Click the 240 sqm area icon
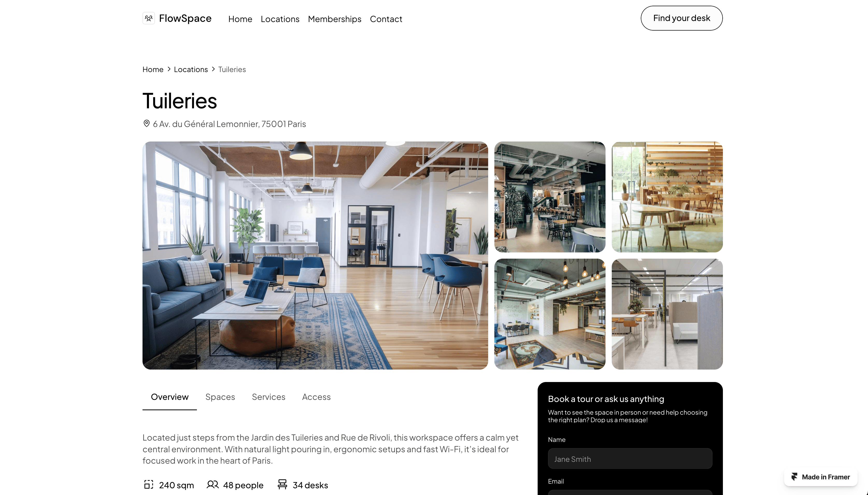Screen dimensions: 868x495 click(x=148, y=484)
